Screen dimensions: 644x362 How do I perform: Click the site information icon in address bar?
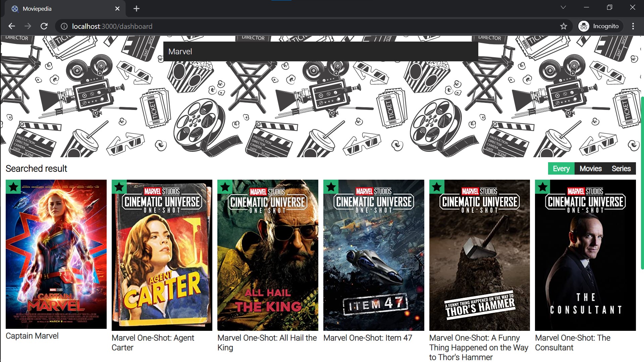(64, 26)
